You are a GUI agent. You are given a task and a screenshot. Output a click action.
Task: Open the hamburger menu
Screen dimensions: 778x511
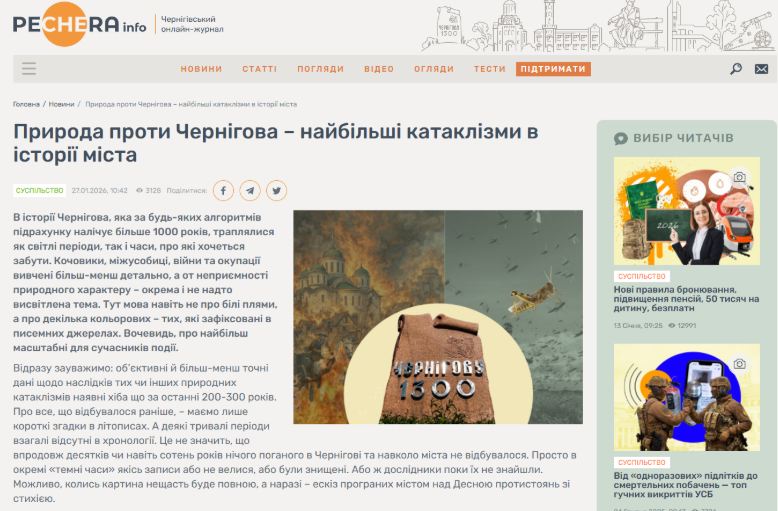click(29, 69)
